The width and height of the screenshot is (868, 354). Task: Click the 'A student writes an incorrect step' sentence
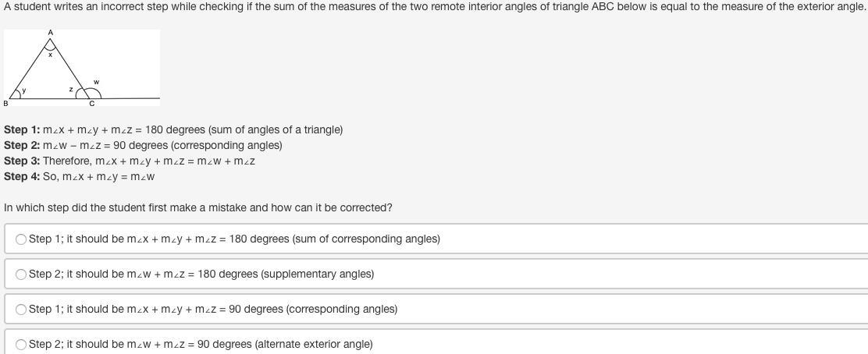(x=434, y=6)
